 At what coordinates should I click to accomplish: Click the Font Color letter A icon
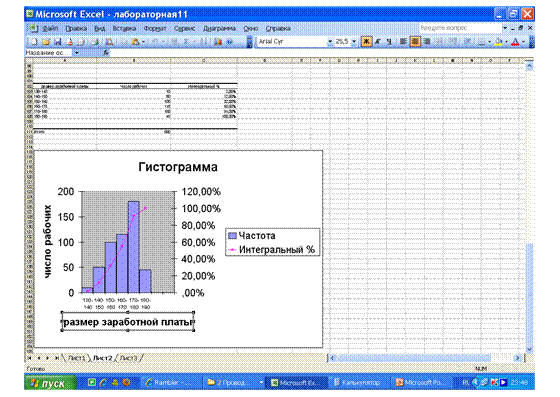515,42
